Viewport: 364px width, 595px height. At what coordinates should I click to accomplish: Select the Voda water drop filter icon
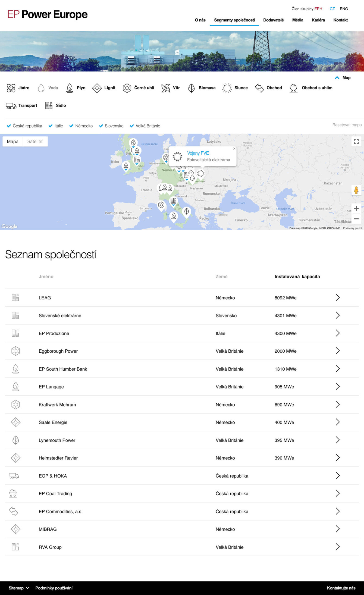point(41,88)
